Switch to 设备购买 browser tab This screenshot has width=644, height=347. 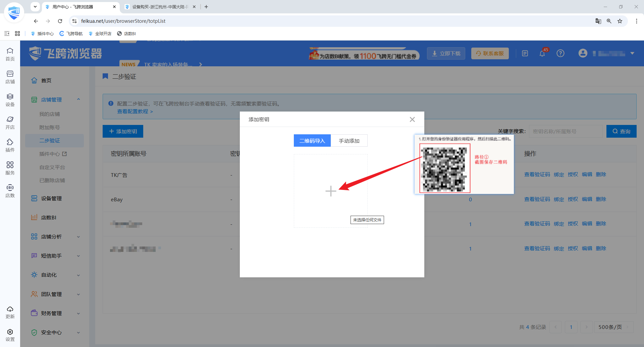160,7
